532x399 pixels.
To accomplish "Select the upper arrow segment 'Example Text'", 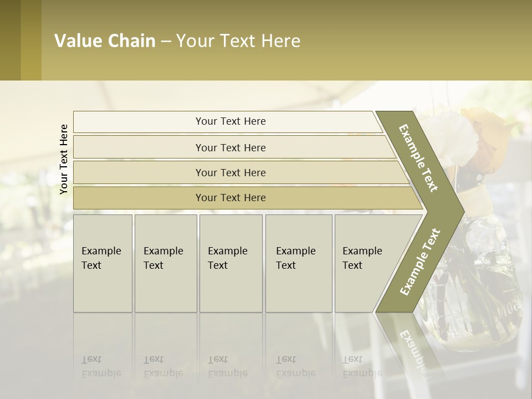I will 420,158.
